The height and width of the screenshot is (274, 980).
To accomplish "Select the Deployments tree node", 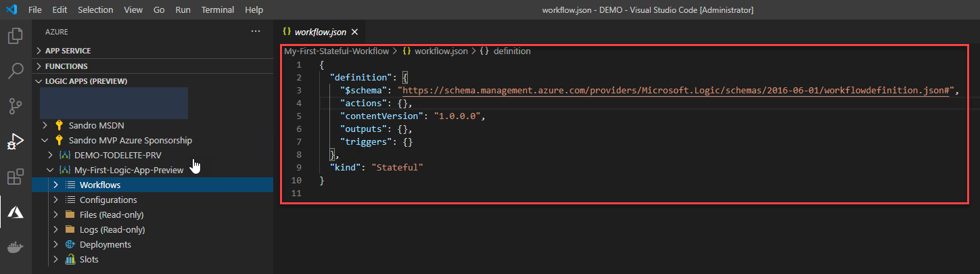I will (105, 244).
